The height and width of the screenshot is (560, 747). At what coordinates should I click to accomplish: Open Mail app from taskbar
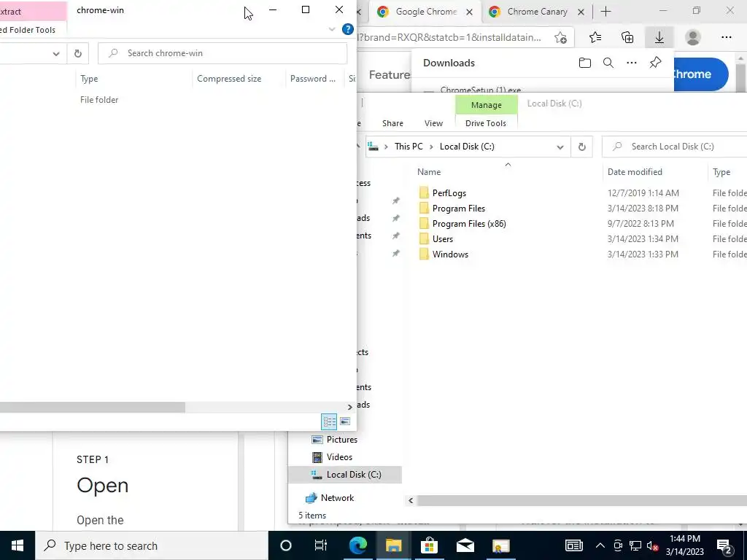pos(465,545)
